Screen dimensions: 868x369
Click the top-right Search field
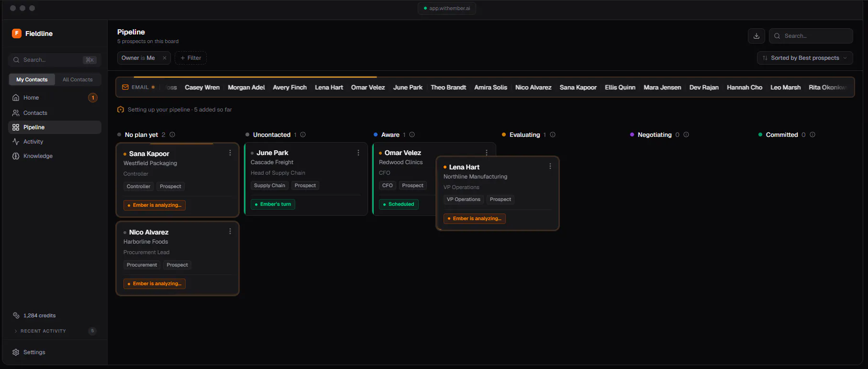coord(811,36)
